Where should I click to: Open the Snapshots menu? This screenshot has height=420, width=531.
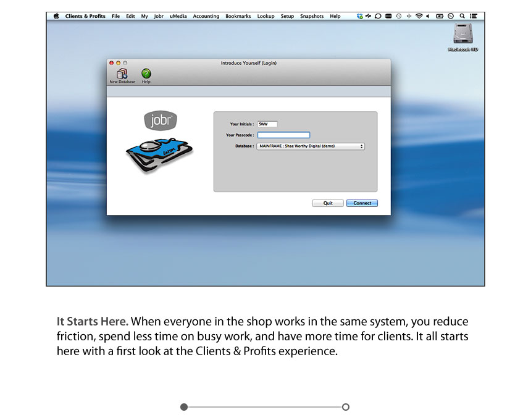pyautogui.click(x=311, y=16)
